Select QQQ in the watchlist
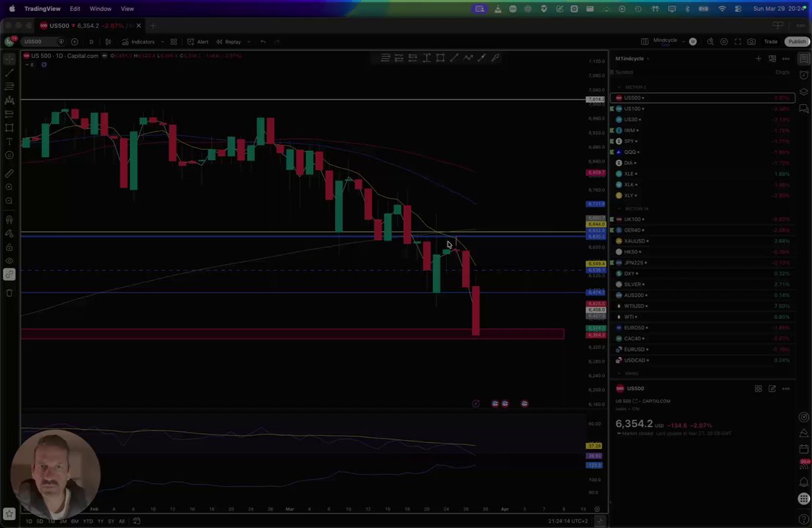The height and width of the screenshot is (528, 812). 703,152
